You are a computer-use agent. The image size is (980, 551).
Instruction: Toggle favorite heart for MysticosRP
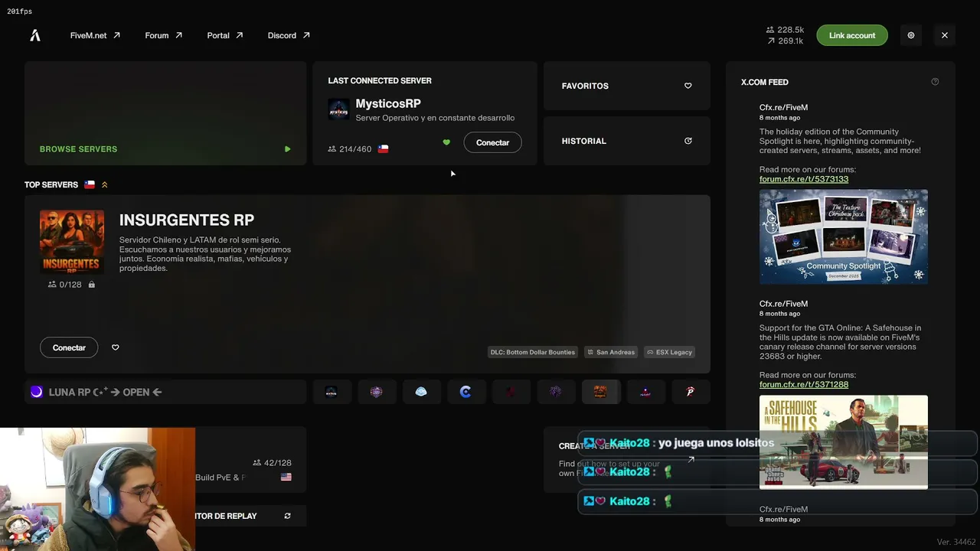coord(446,142)
